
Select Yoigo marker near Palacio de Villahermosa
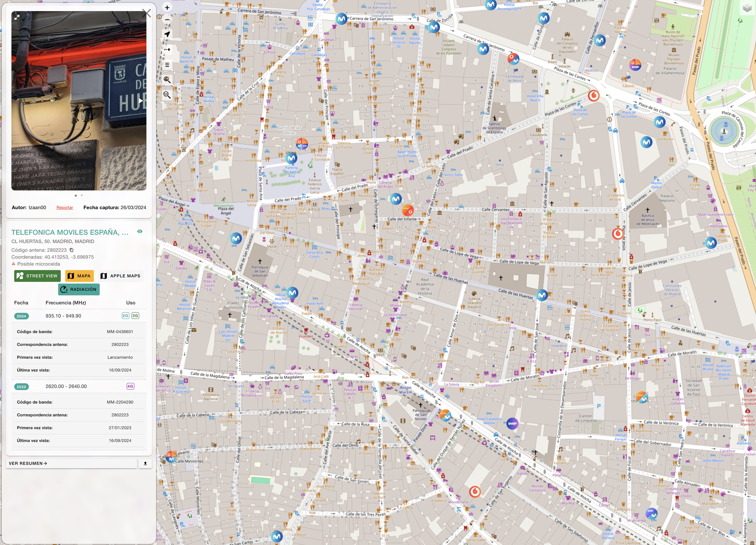[635, 65]
